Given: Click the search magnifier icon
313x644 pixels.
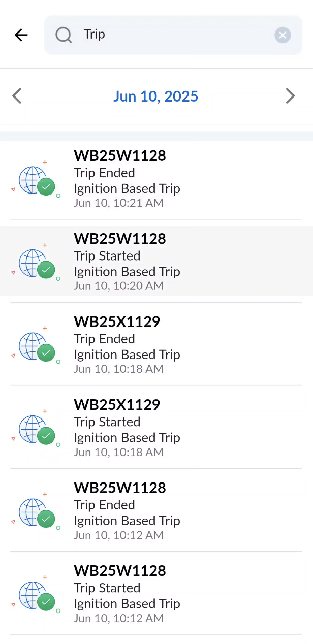Looking at the screenshot, I should click(x=64, y=35).
